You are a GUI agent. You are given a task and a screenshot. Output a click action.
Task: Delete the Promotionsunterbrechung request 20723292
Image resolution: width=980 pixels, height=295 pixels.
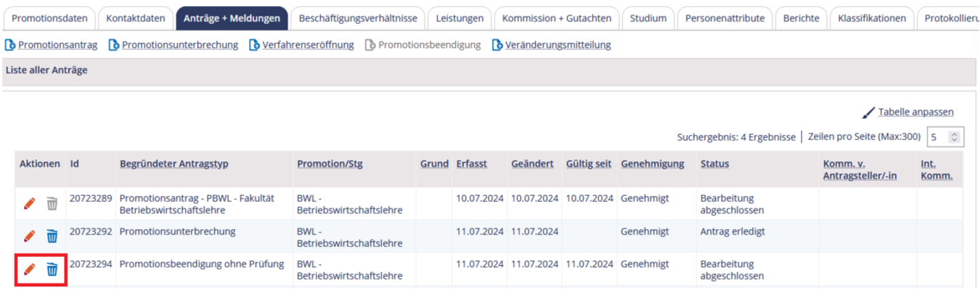pos(52,236)
